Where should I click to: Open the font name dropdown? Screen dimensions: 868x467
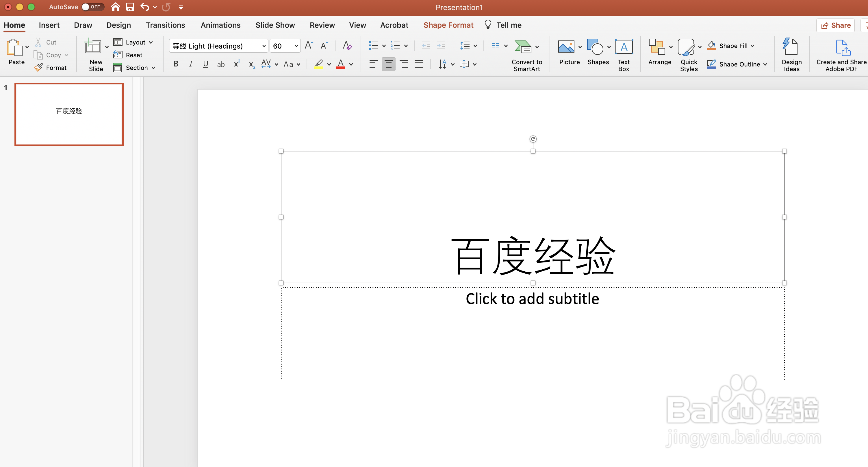[x=264, y=46]
